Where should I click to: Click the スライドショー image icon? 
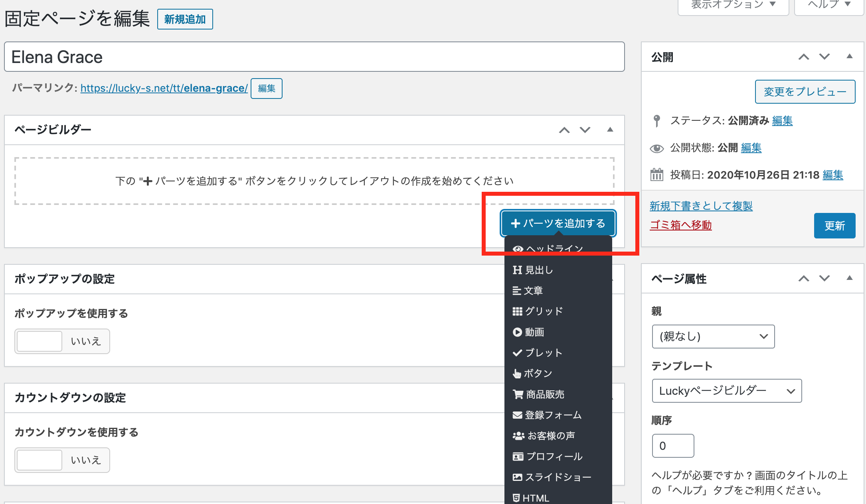pyautogui.click(x=517, y=477)
